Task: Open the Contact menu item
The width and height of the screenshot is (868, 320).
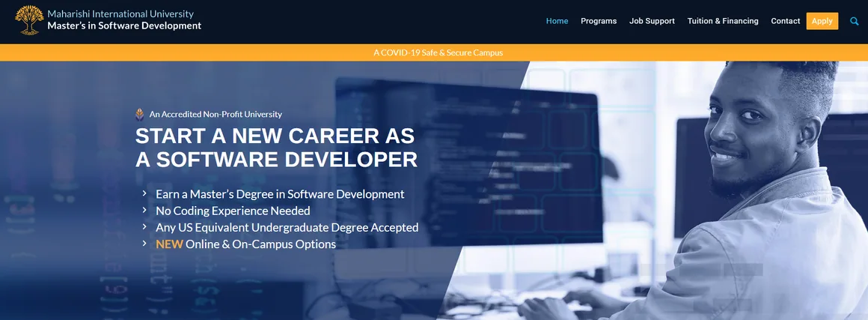Action: point(786,21)
